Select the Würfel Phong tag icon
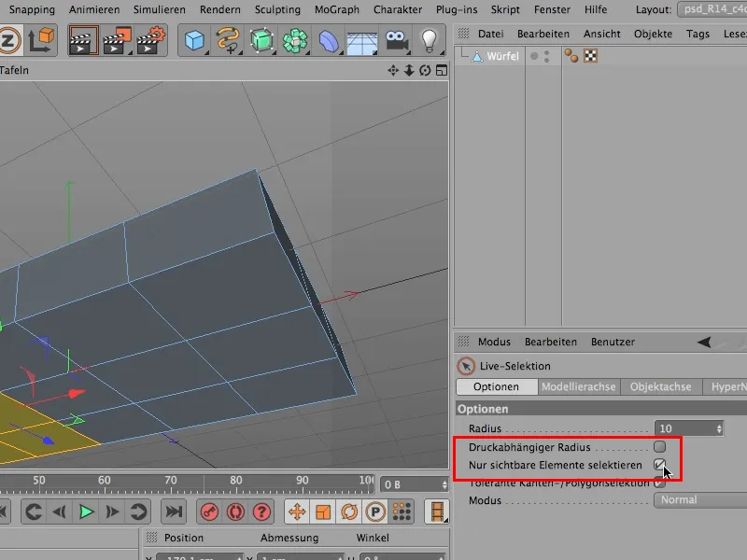The width and height of the screenshot is (747, 560). pos(571,56)
